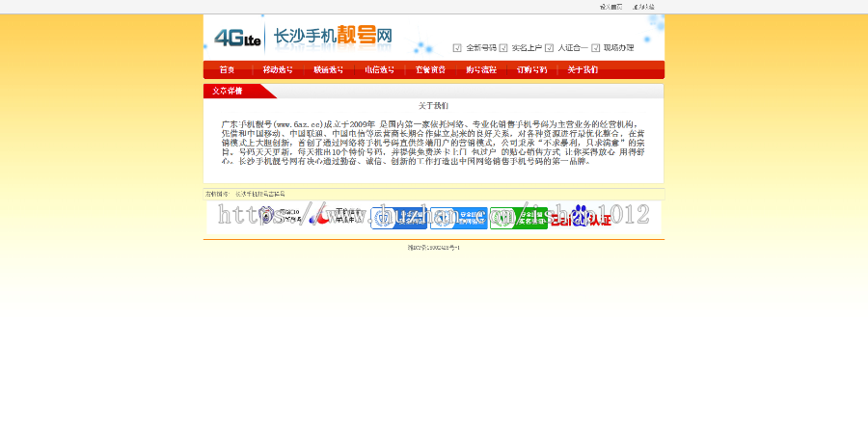Click the checkmark box beside 实名上户
The image size is (868, 425).
[503, 48]
